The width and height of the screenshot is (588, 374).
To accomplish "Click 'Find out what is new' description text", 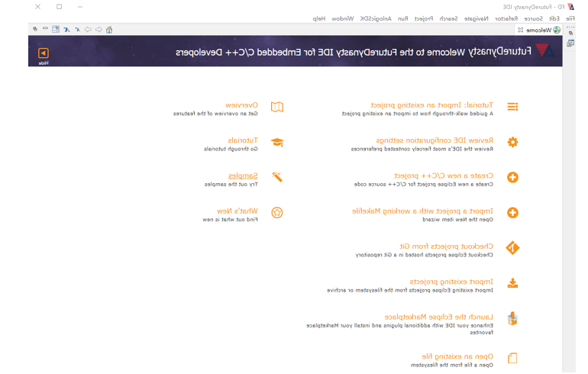I will [x=231, y=220].
